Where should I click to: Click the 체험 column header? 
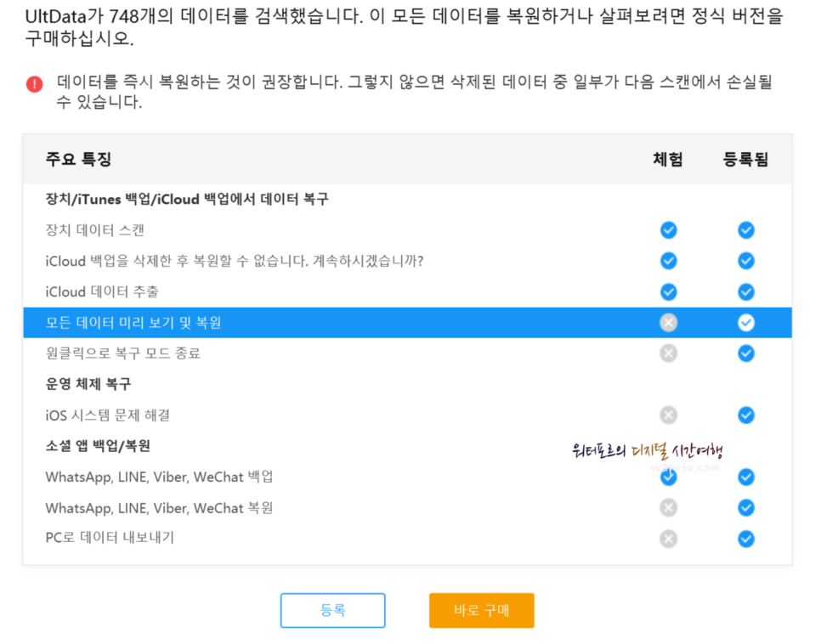668,159
